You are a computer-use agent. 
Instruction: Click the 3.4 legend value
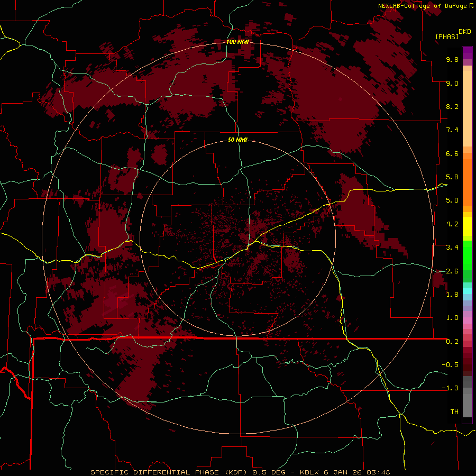click(452, 248)
